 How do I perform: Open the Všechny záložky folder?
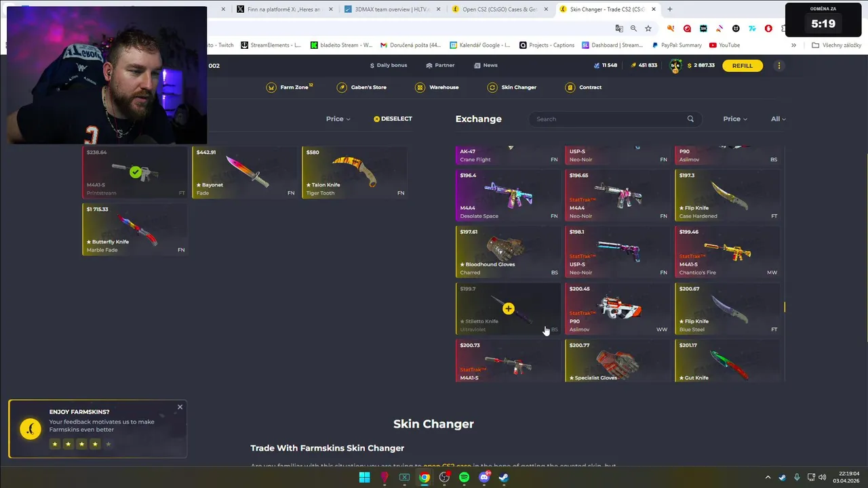pos(836,45)
